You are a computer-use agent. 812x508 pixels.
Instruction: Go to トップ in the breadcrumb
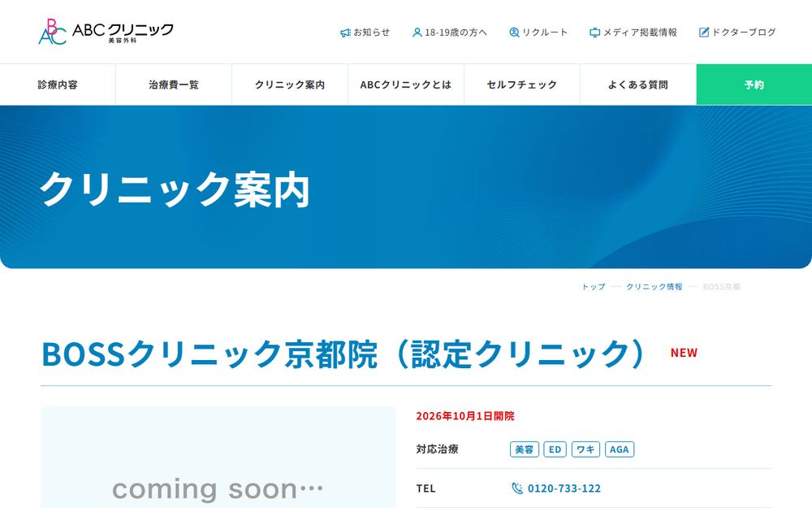(594, 287)
